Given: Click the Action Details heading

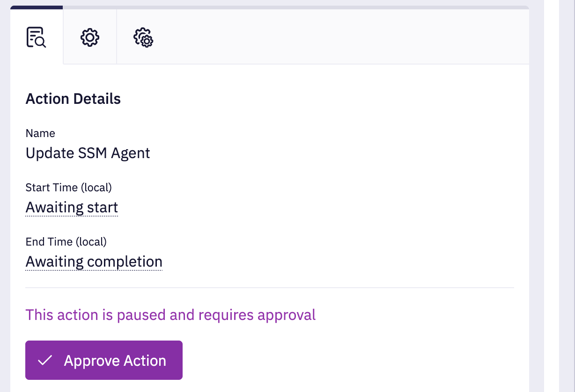Looking at the screenshot, I should coord(73,99).
